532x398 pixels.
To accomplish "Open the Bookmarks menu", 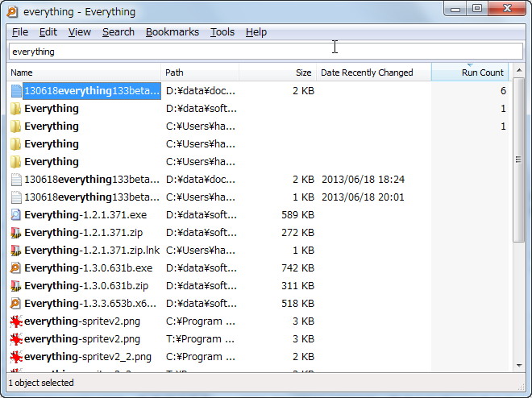I will point(172,32).
